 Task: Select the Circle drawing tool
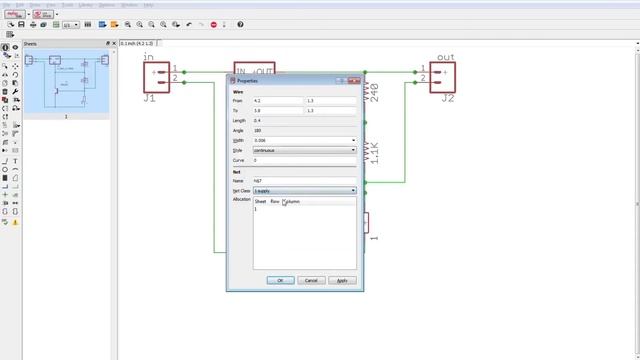pyautogui.click(x=5, y=169)
